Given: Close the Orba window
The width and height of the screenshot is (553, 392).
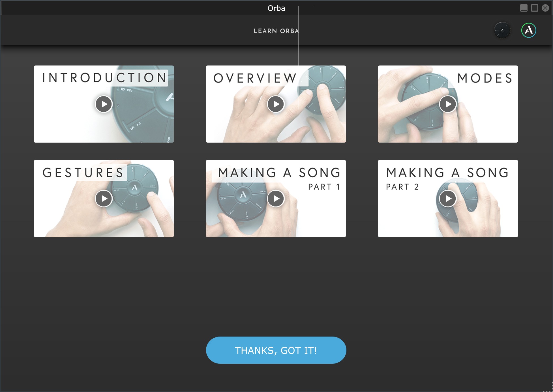Looking at the screenshot, I should pos(545,8).
